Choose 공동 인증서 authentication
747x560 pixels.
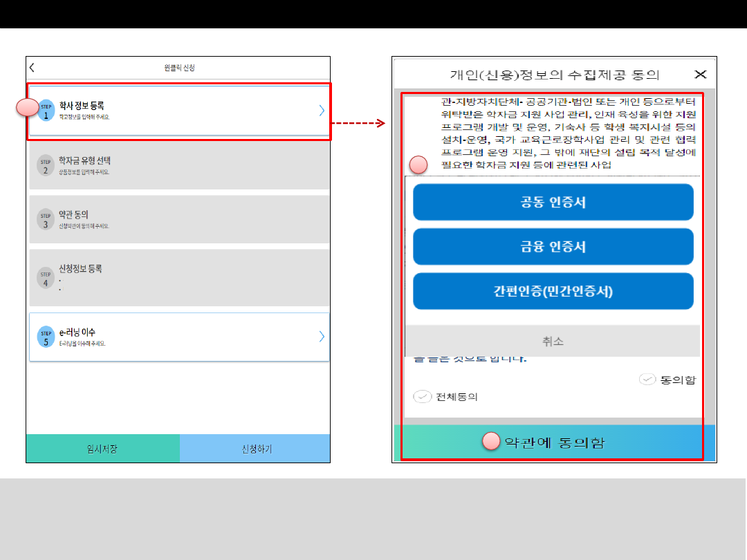pyautogui.click(x=553, y=203)
